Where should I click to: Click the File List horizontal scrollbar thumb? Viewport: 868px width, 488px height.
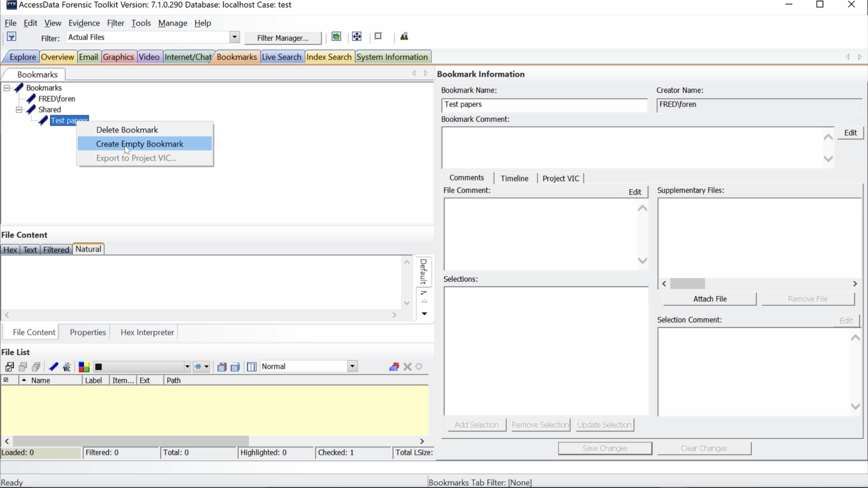pyautogui.click(x=131, y=441)
